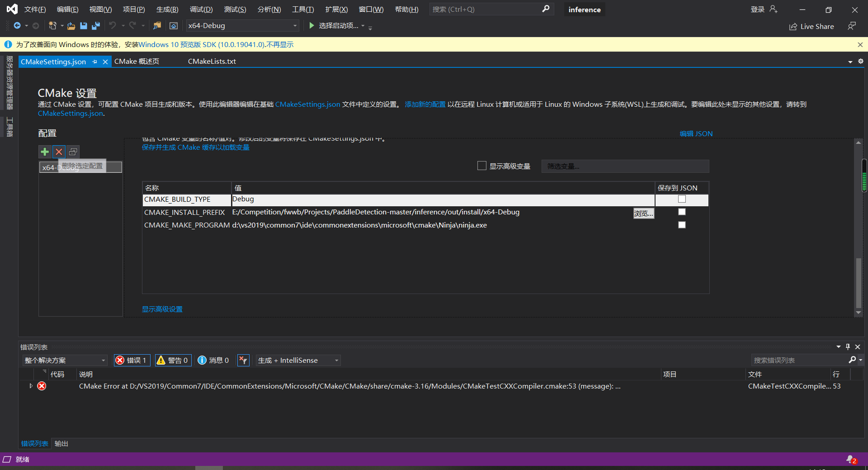Switch to the CMakeLists.txt tab

(x=212, y=61)
